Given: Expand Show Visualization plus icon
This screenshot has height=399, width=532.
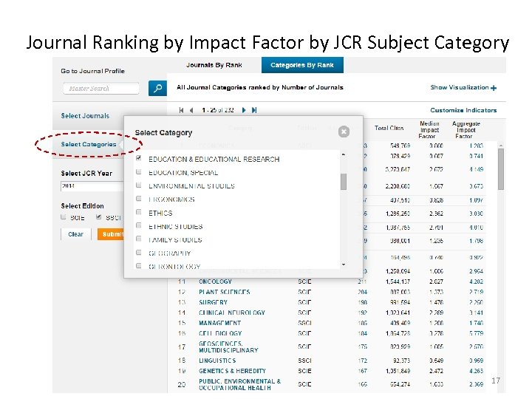Looking at the screenshot, I should pos(494,88).
